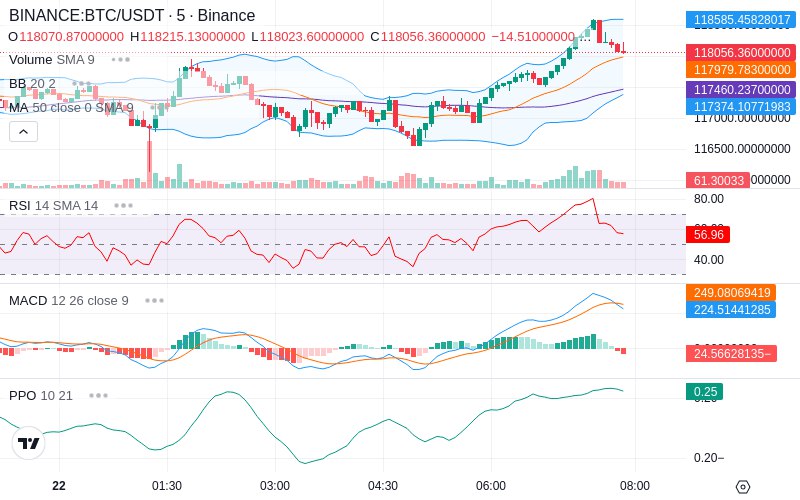Viewport: 800px width, 500px height.
Task: Click the 01:30 time axis label
Action: [x=167, y=486]
